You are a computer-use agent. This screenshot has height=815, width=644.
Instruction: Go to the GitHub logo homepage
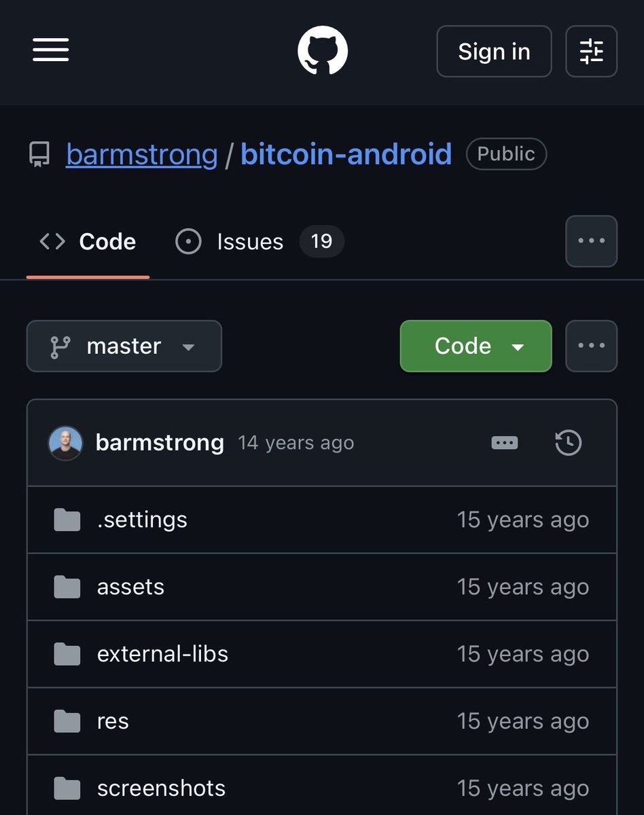pos(323,51)
